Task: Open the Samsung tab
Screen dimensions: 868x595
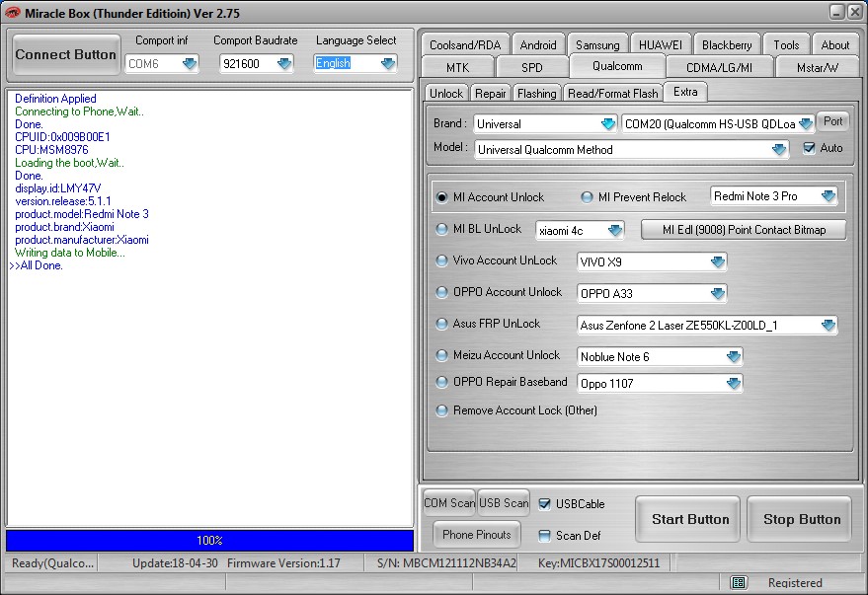Action: pos(597,44)
